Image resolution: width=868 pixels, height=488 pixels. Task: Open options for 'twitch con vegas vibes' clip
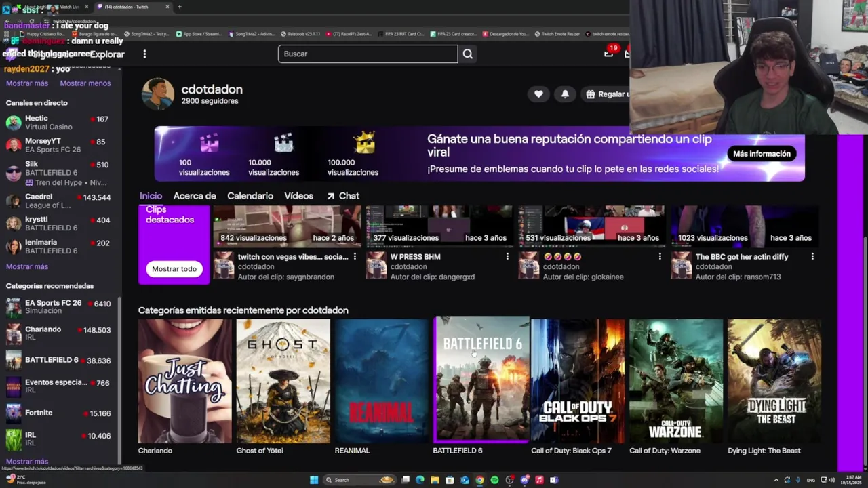(355, 257)
